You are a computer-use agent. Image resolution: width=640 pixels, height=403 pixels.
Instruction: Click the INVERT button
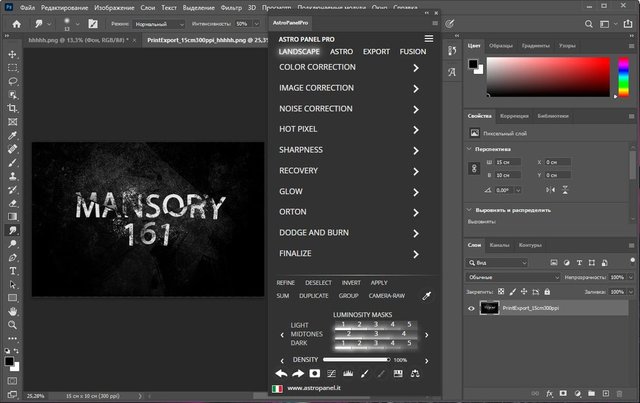(x=351, y=283)
